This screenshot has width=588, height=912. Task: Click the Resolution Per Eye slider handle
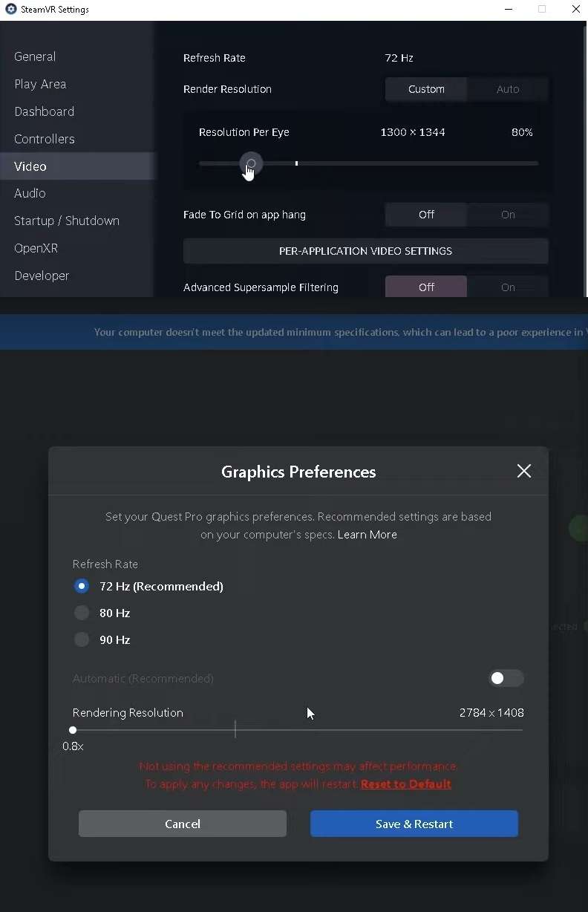250,163
